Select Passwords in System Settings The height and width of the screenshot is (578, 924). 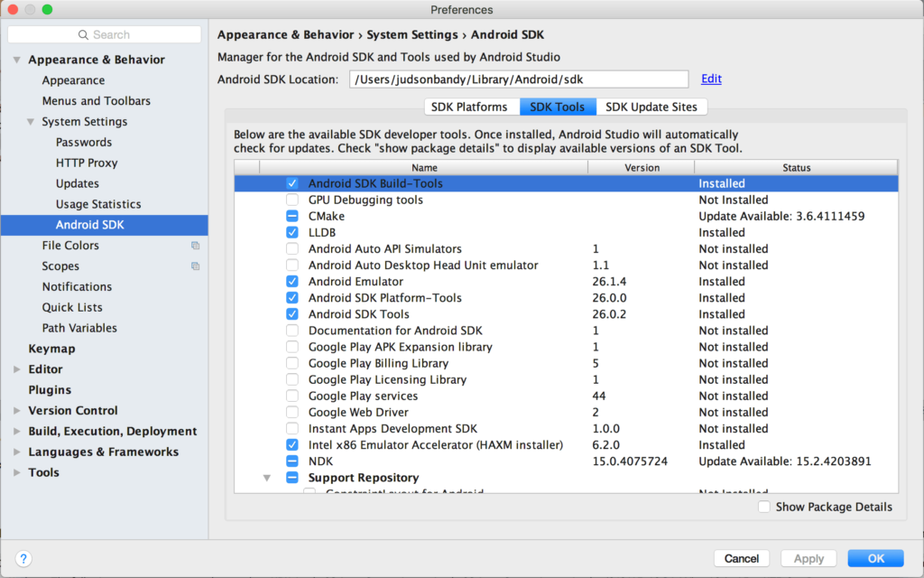tap(84, 142)
